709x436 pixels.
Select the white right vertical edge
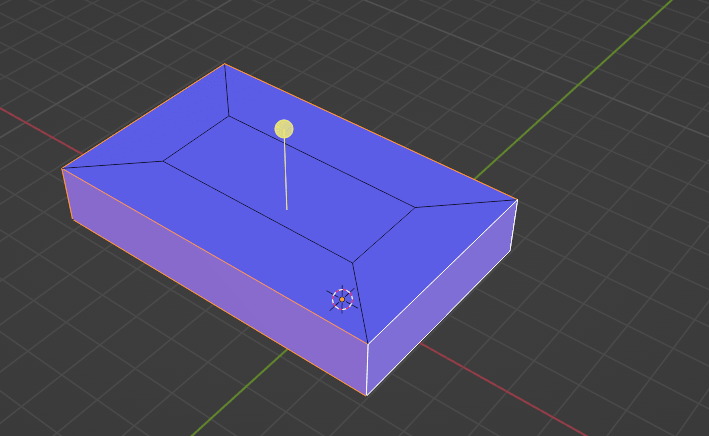(x=515, y=225)
